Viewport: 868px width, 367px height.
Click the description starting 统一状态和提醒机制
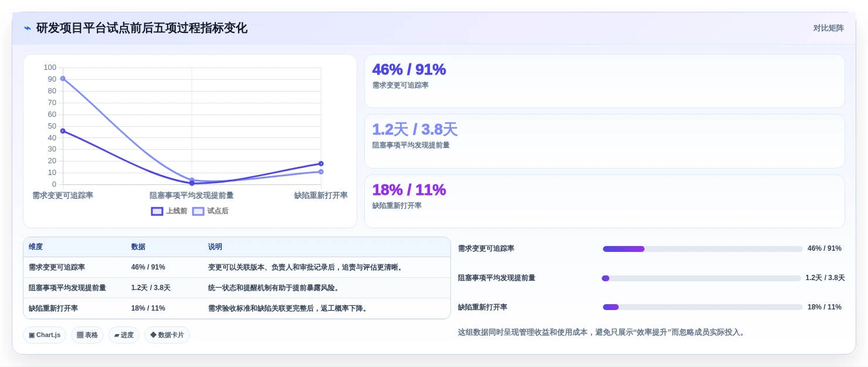pos(274,288)
